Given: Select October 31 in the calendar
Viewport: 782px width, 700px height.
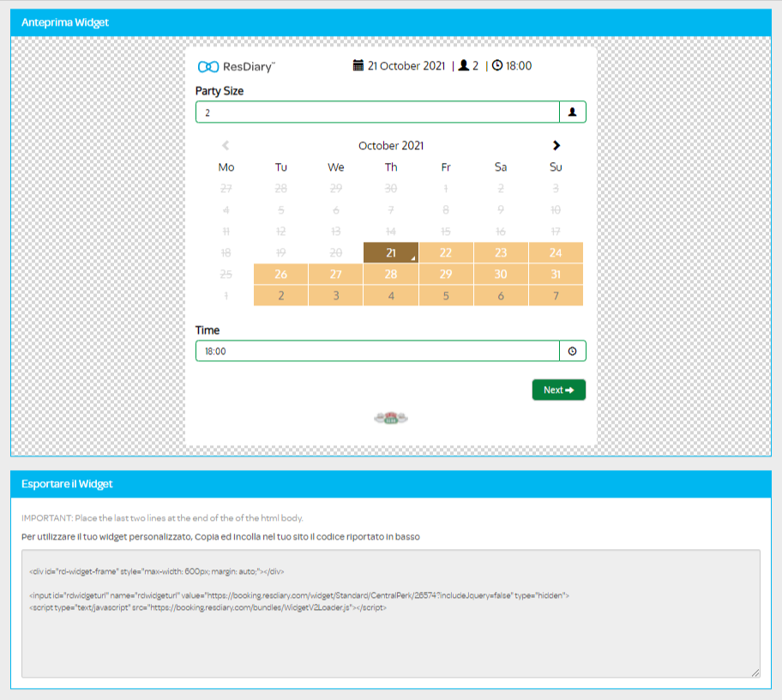Looking at the screenshot, I should tap(556, 274).
